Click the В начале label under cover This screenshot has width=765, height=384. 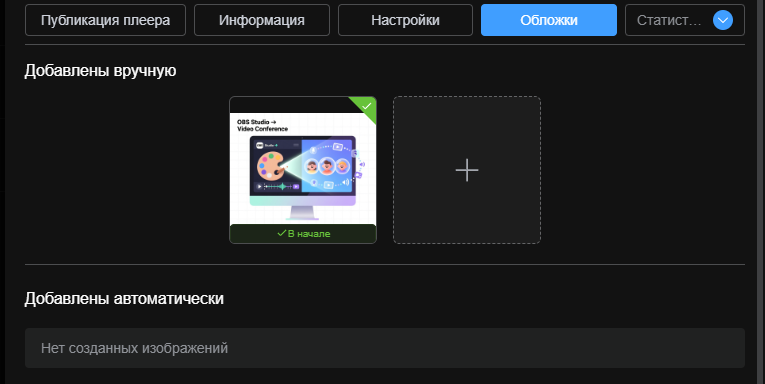pos(303,234)
